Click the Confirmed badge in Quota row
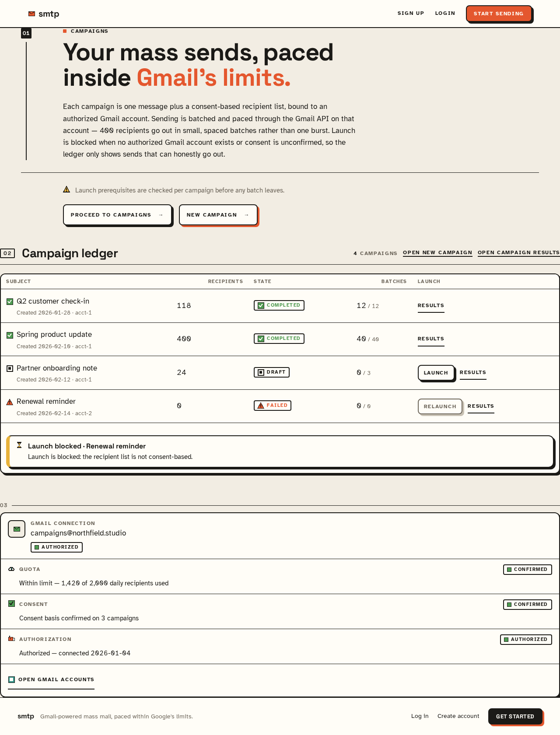The height and width of the screenshot is (735, 560). pos(528,570)
